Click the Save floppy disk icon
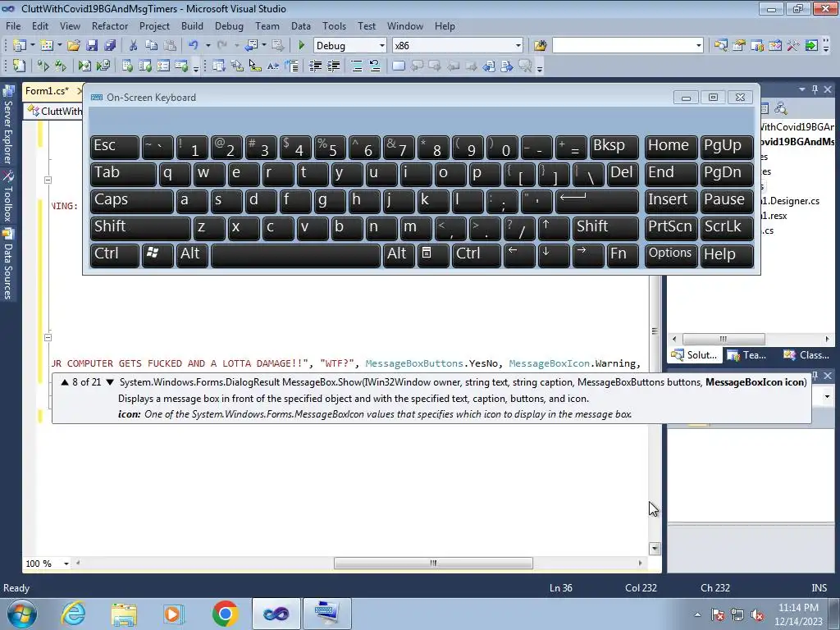This screenshot has width=840, height=630. coord(92,46)
